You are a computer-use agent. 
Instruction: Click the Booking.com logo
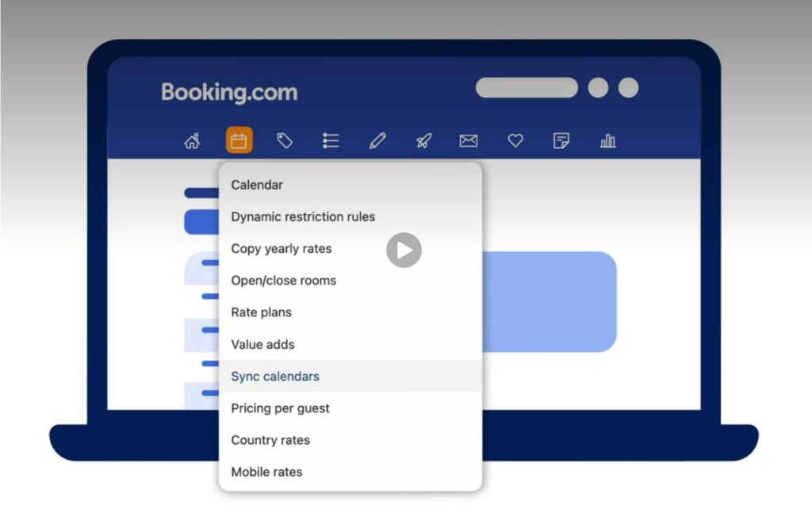pos(229,93)
